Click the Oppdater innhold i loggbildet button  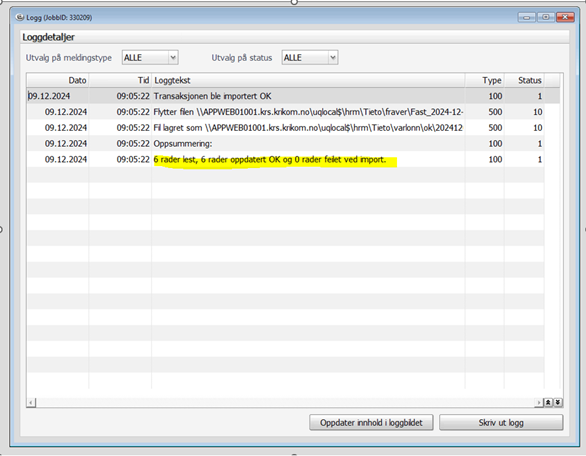coord(371,422)
